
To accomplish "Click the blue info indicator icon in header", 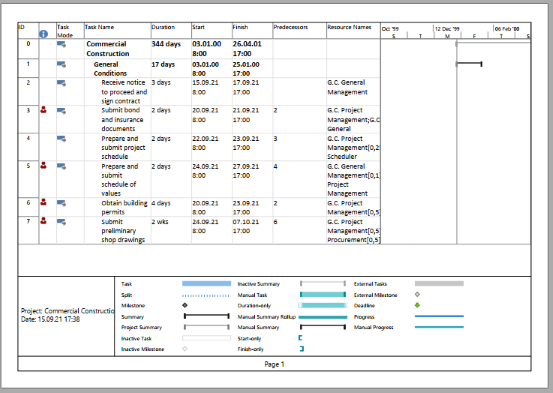I will [x=43, y=34].
